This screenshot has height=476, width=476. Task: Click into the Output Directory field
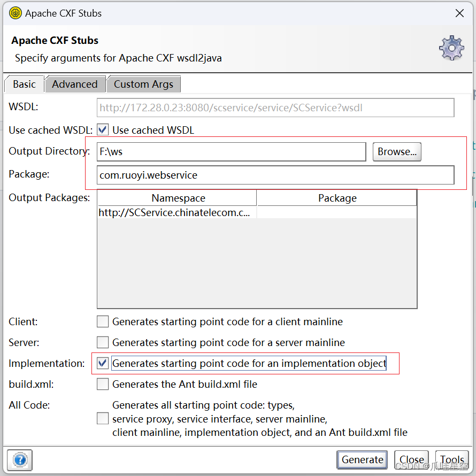coord(232,152)
